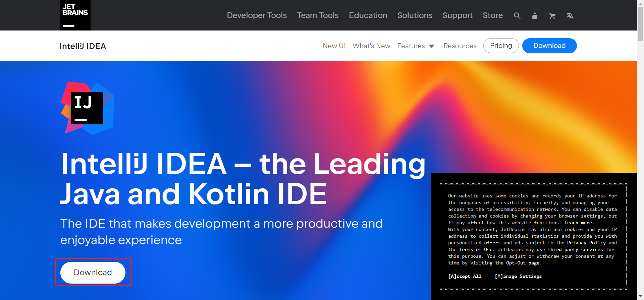
Task: Go to the New UI page
Action: tap(334, 46)
